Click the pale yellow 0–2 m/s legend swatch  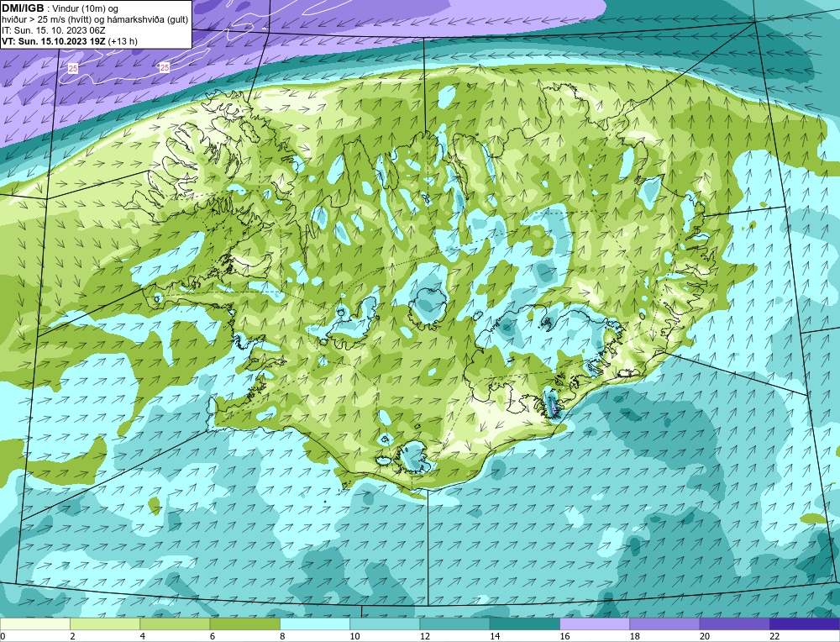[35, 624]
